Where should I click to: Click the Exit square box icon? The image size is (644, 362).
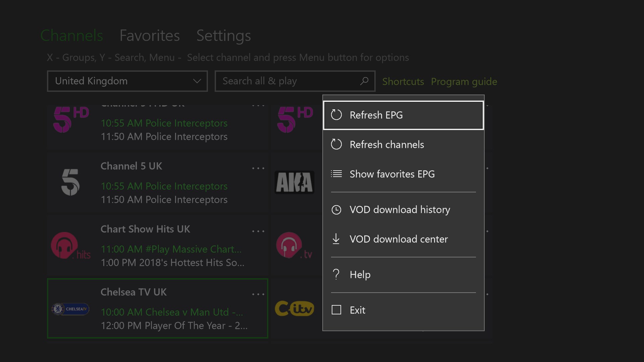pos(336,310)
